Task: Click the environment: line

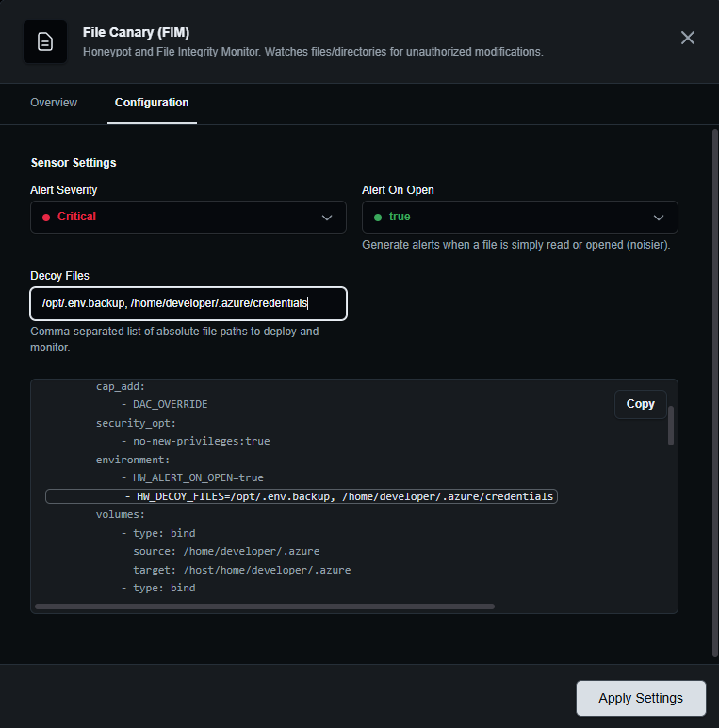Action: (133, 460)
